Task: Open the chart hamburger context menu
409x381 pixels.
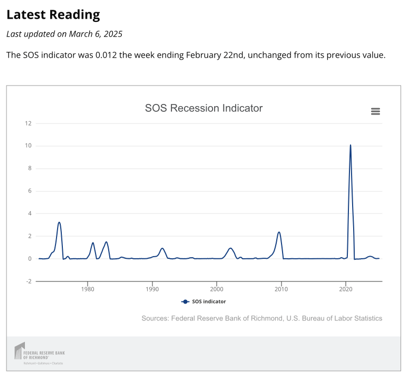Action: point(375,111)
